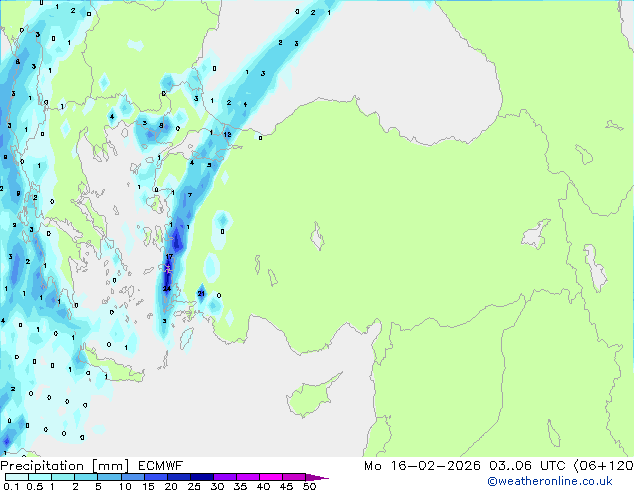634x490 pixels.
Task: Choose the 15–20 mm blue legend swatch
Action: tap(155, 477)
